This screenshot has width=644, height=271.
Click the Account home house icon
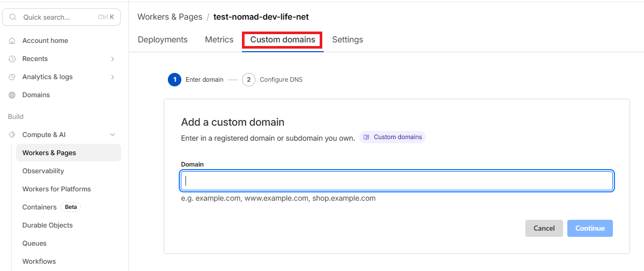[12, 41]
